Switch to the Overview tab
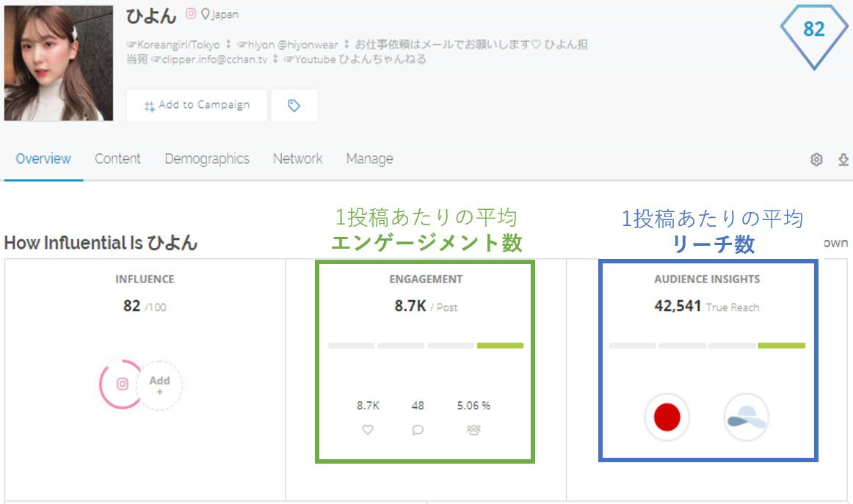 (x=43, y=158)
